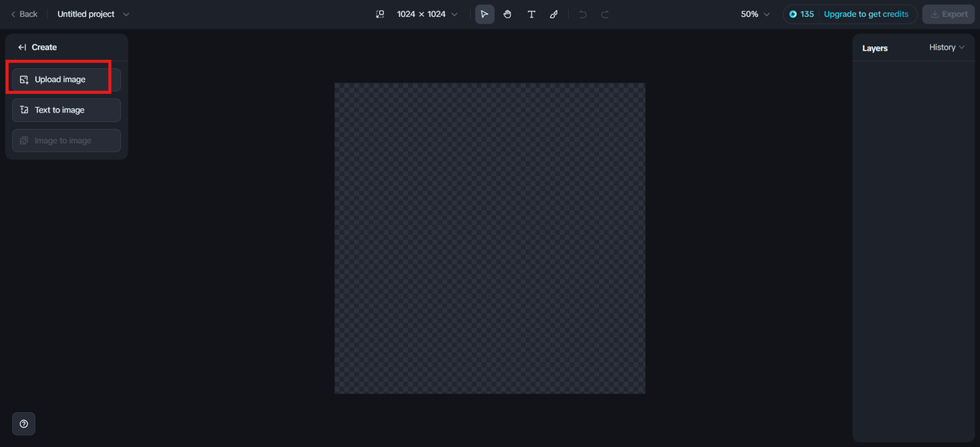Click the Export button
Screen dimensions: 980x447
[x=949, y=14]
